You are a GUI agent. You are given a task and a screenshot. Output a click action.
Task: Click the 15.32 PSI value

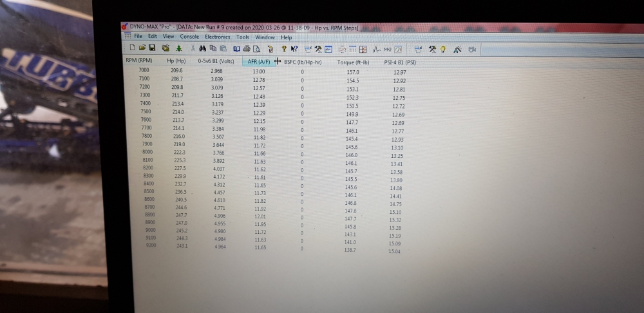(395, 220)
